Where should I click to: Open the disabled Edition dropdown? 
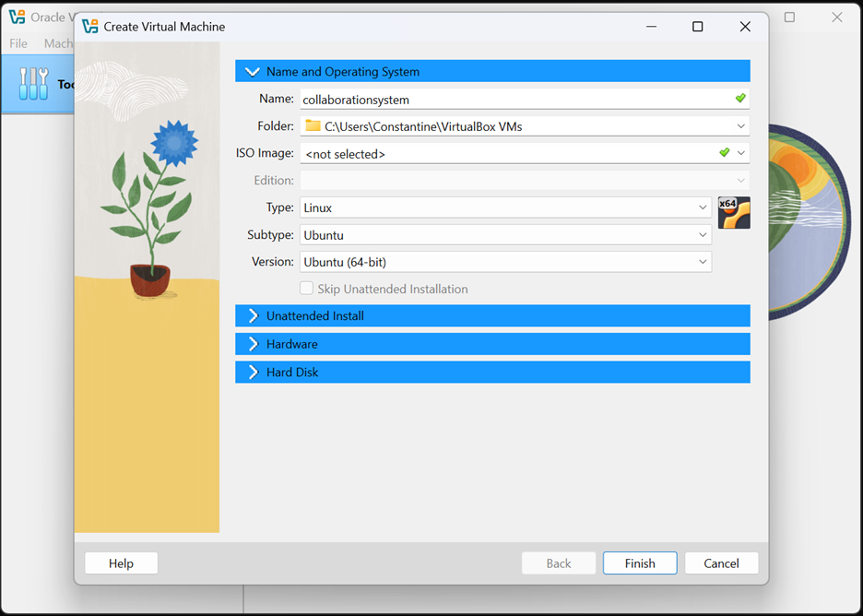point(525,180)
